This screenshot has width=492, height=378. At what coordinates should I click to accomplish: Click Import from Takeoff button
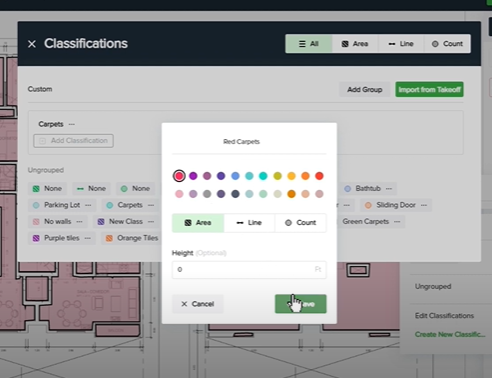click(429, 89)
